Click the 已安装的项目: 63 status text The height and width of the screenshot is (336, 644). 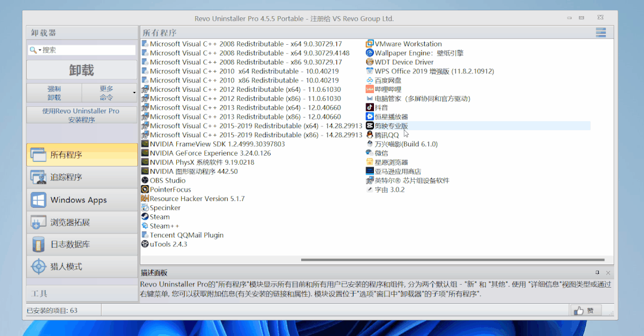[52, 310]
